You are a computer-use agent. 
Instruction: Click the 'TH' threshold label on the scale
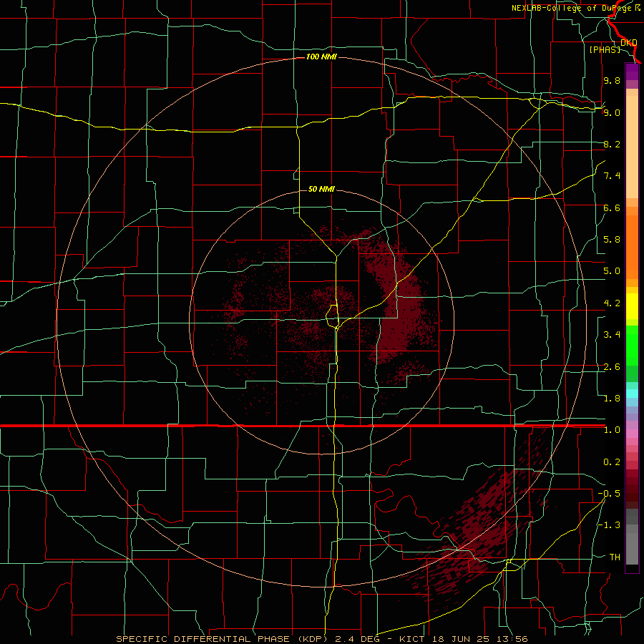(615, 557)
